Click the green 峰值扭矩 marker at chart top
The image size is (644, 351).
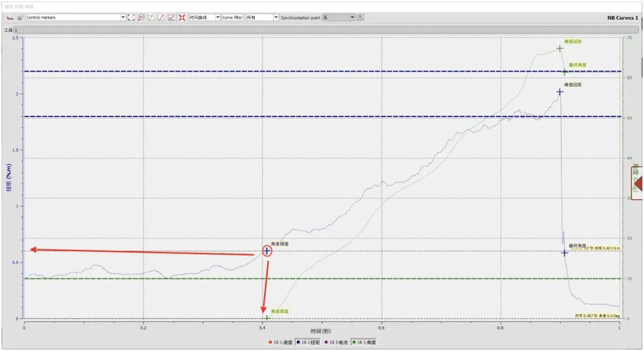tap(560, 48)
